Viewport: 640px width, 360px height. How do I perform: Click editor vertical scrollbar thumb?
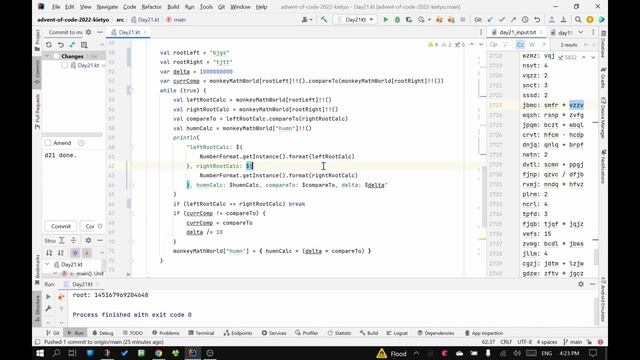tap(484, 197)
